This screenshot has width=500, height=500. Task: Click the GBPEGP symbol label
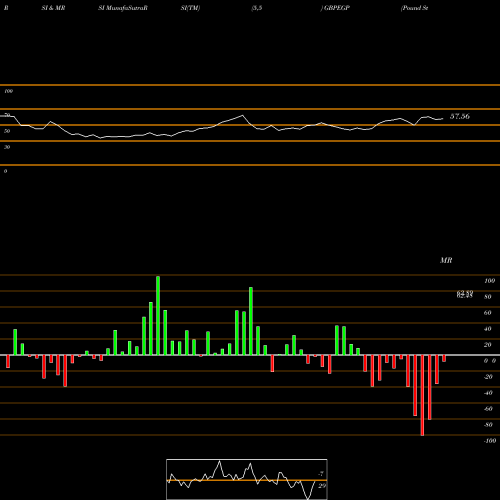click(x=337, y=8)
